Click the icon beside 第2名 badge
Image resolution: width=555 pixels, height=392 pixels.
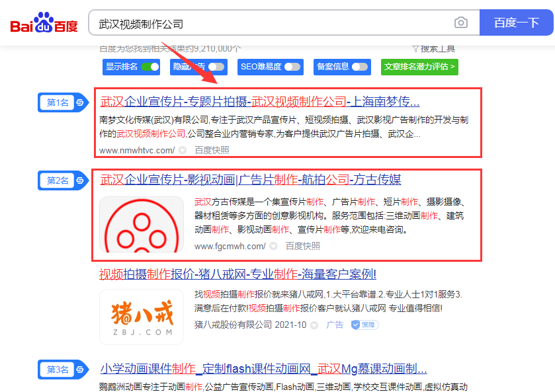[80, 180]
